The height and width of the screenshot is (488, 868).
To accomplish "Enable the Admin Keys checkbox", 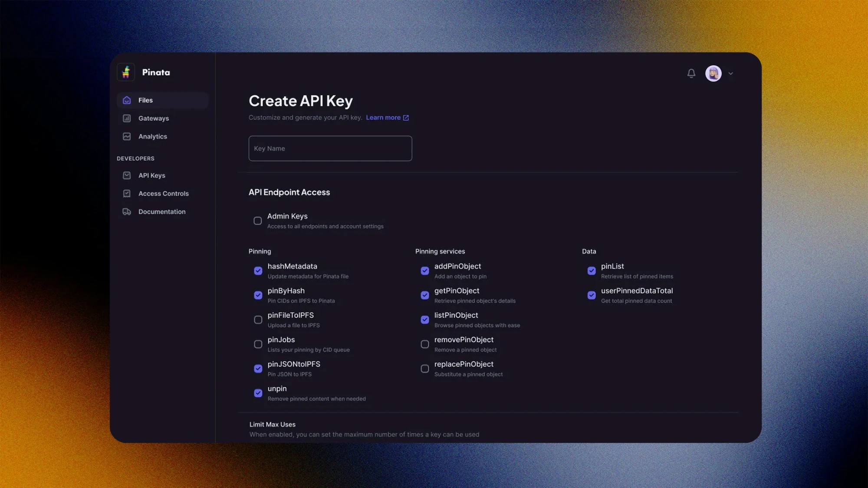I will click(x=258, y=221).
